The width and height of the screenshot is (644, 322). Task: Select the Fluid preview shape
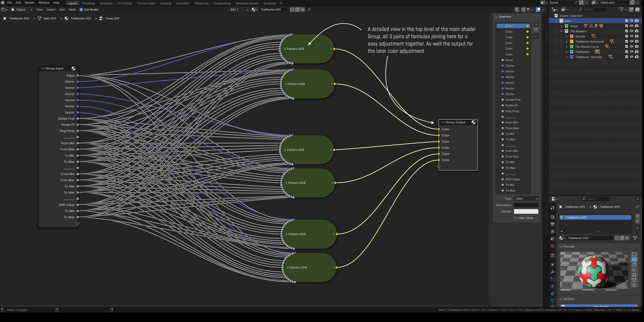click(634, 285)
